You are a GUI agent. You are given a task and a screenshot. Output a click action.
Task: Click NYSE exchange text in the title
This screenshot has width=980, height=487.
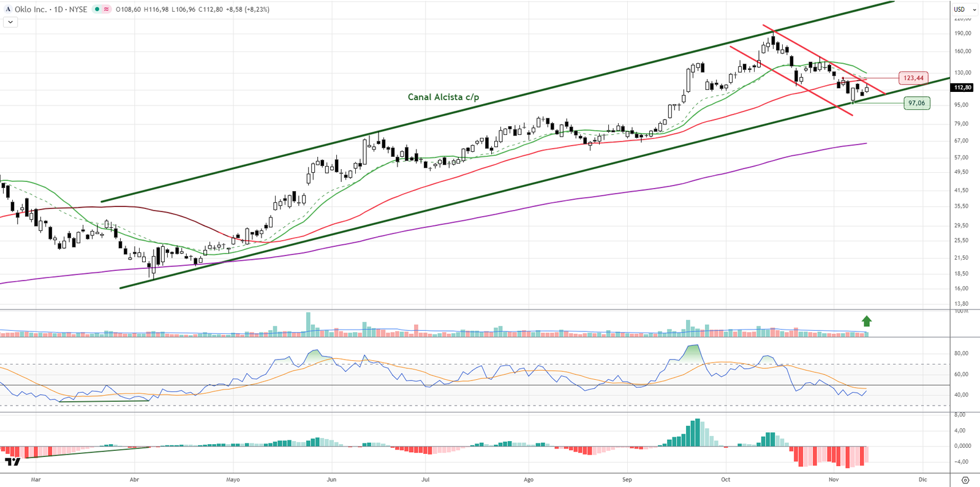(78, 9)
